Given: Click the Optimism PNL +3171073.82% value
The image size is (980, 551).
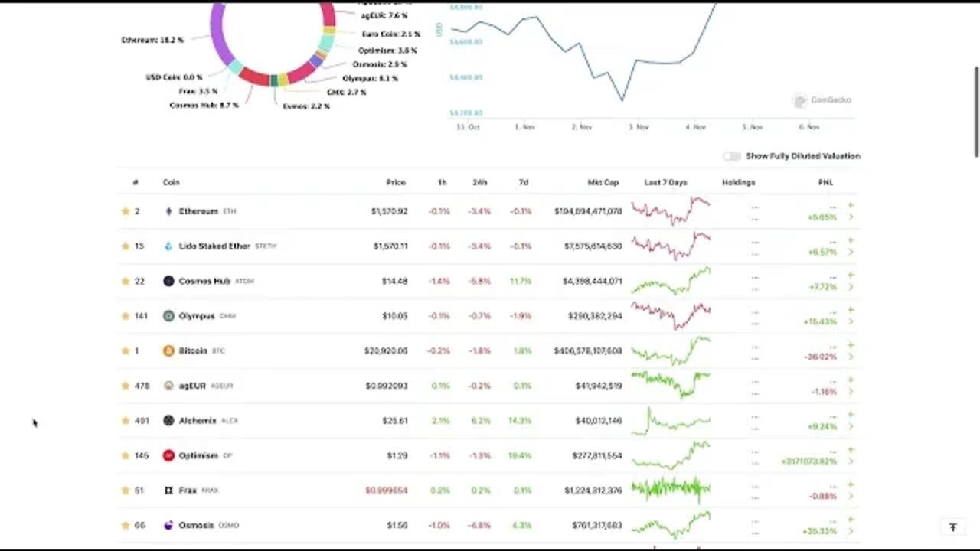Looking at the screenshot, I should [808, 462].
